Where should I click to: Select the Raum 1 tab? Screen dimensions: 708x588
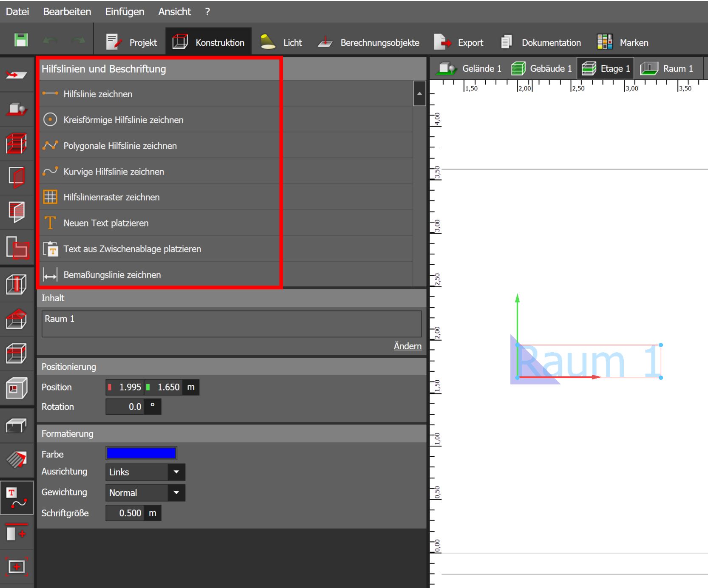click(667, 68)
